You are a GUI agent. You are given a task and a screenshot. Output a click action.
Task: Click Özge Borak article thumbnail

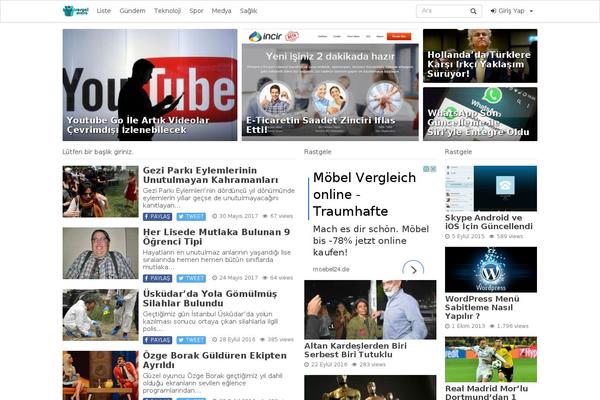click(100, 375)
